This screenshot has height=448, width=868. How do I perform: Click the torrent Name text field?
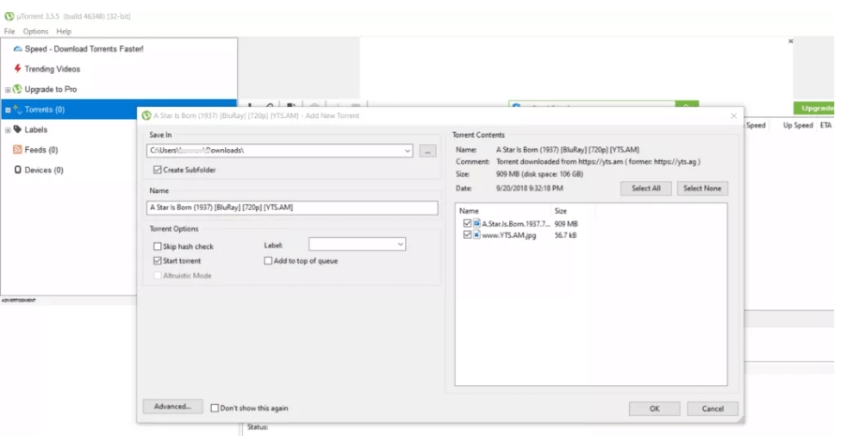(292, 208)
